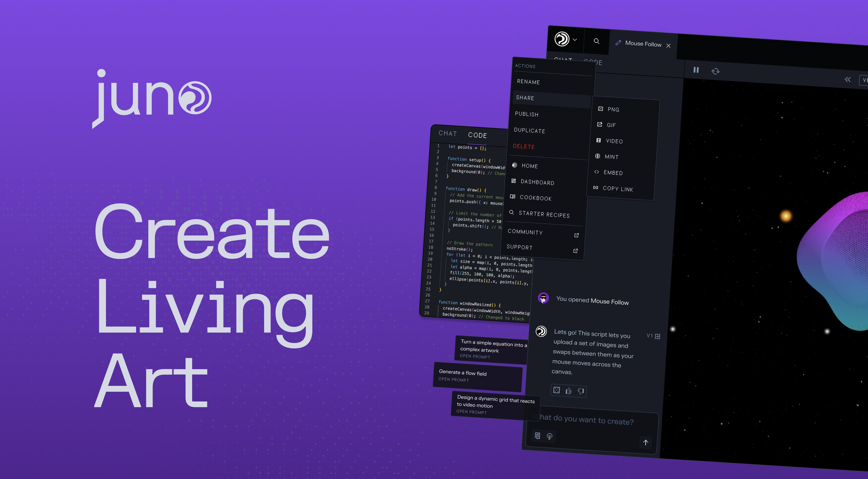
Task: Give a thumbs up to the response
Action: [x=568, y=391]
